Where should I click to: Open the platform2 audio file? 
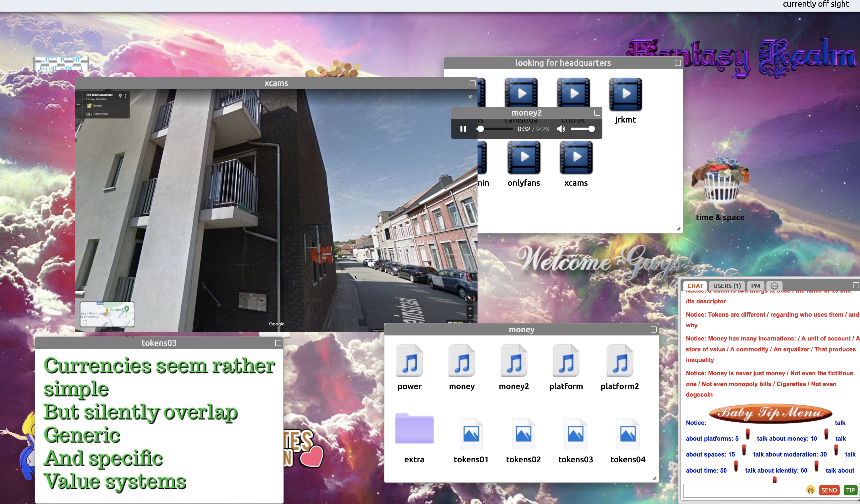click(620, 360)
